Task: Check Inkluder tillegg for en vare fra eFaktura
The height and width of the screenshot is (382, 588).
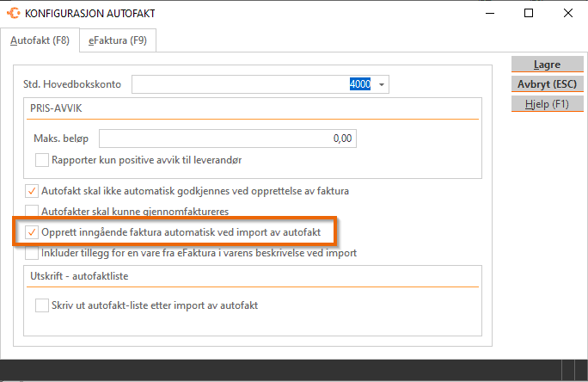Action: [x=32, y=253]
